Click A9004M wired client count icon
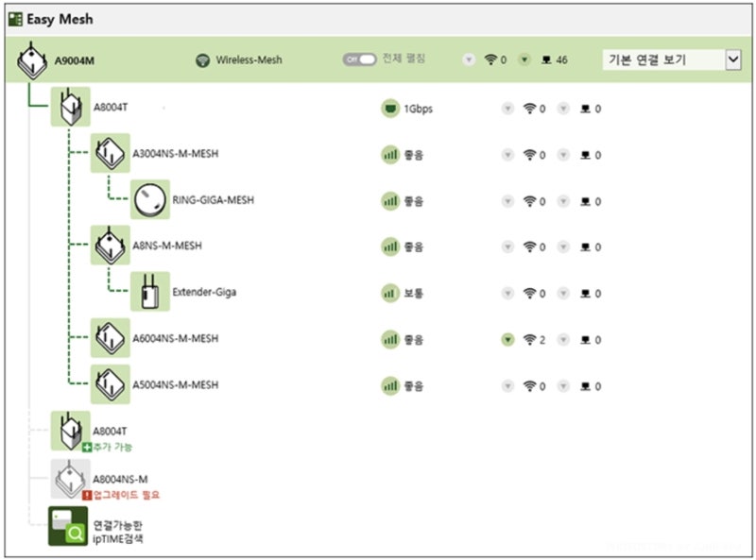The image size is (756, 560). coord(546,60)
